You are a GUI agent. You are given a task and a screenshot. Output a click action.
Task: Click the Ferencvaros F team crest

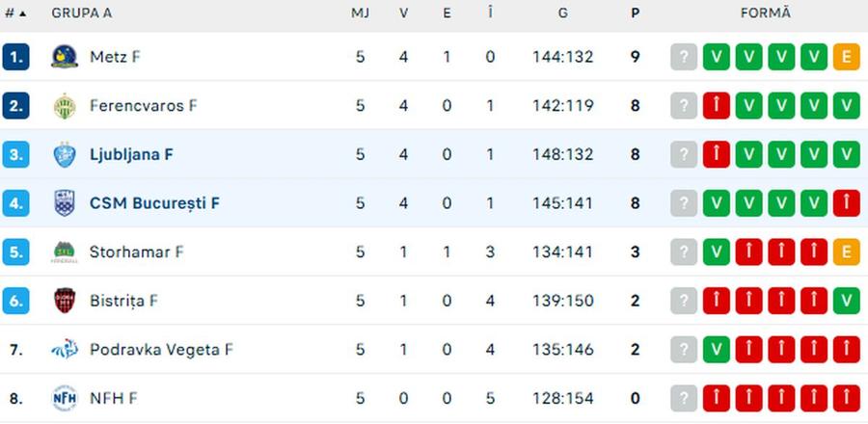coord(65,106)
